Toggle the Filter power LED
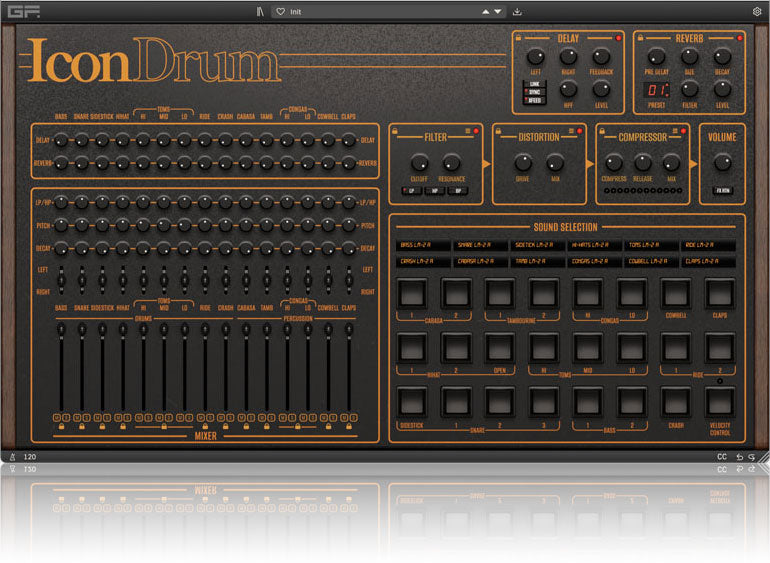The image size is (770, 563). [476, 131]
